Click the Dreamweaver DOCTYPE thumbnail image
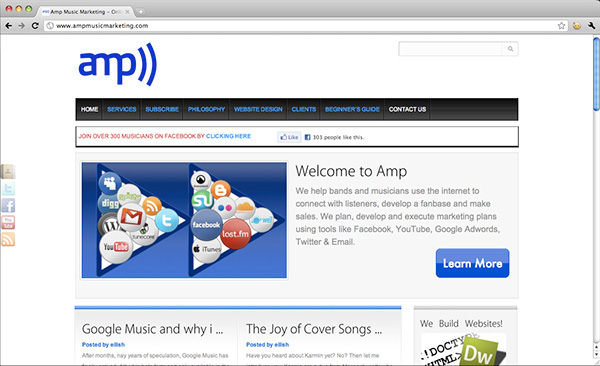The height and width of the screenshot is (366, 600). tap(463, 349)
